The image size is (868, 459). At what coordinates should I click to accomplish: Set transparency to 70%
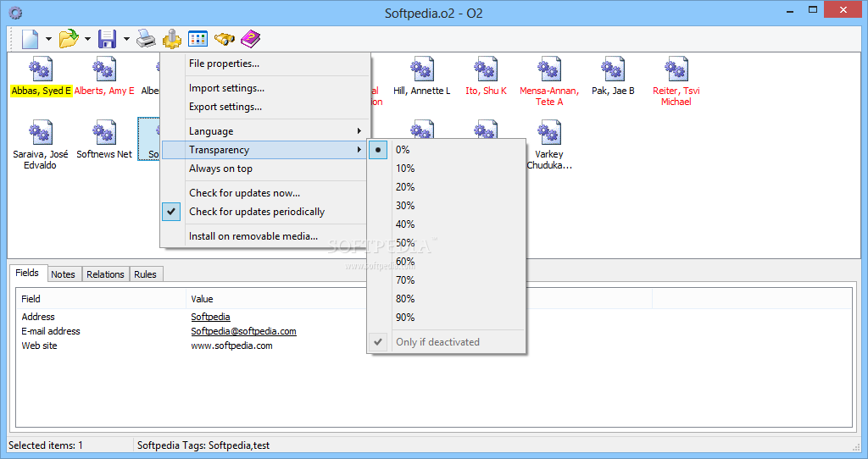click(446, 280)
